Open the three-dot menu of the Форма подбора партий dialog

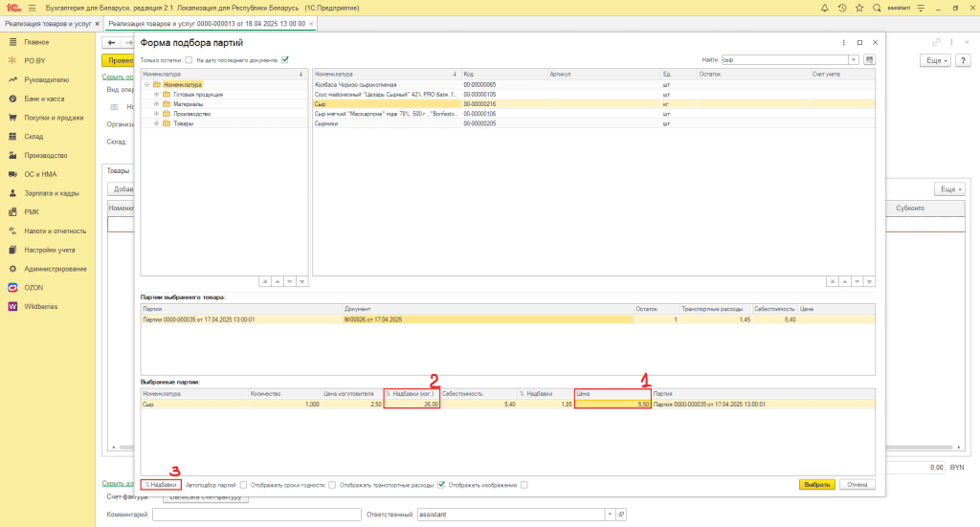[x=843, y=43]
